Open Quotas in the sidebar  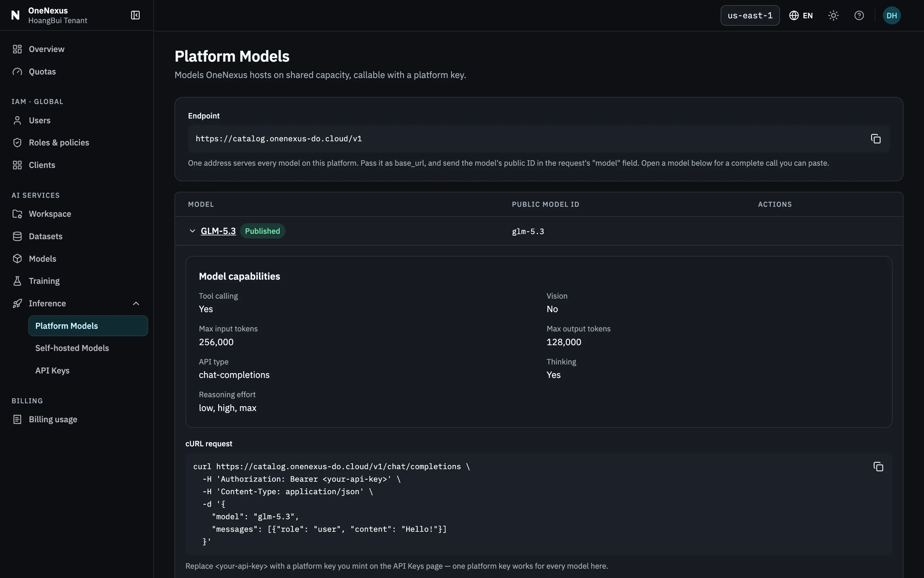click(42, 72)
